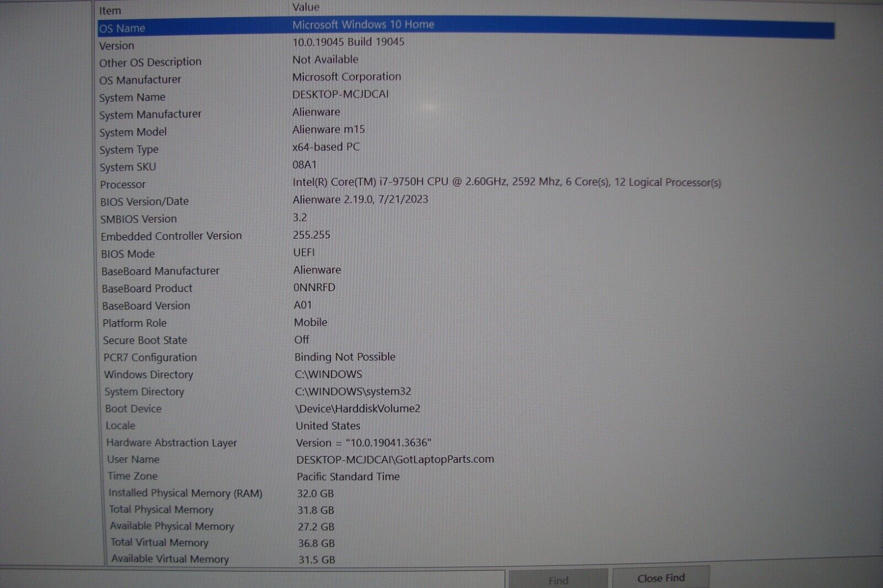The width and height of the screenshot is (883, 588).
Task: Select the PCR7 Configuration row
Action: pos(466,357)
